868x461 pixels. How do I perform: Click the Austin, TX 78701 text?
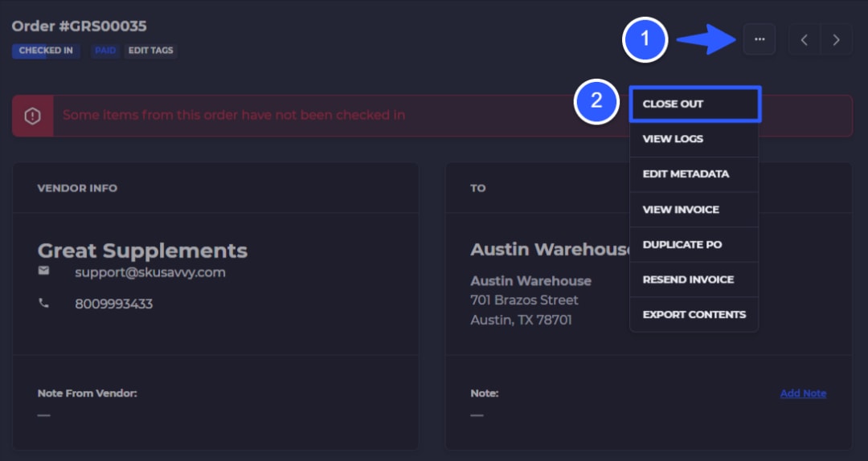(x=521, y=320)
